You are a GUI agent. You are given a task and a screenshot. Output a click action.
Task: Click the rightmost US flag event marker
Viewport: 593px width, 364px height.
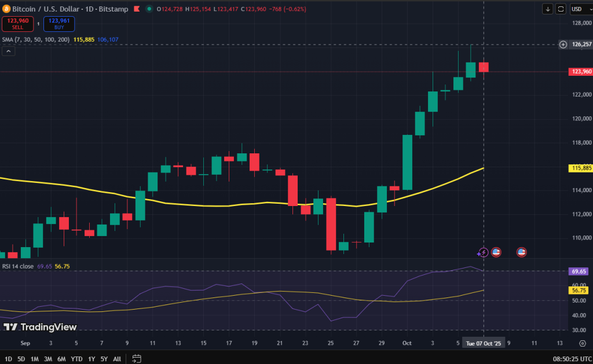click(x=521, y=252)
